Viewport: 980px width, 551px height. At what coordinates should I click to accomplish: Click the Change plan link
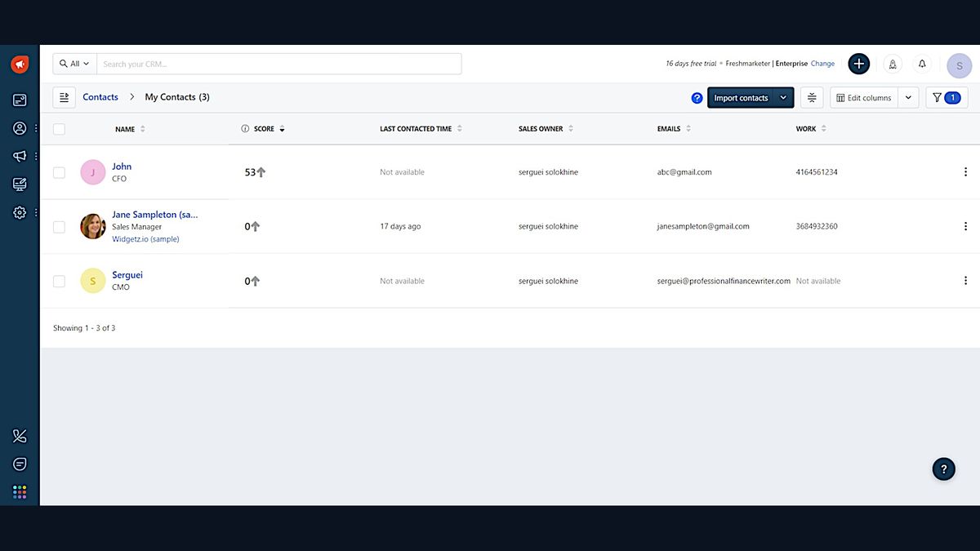pyautogui.click(x=822, y=64)
